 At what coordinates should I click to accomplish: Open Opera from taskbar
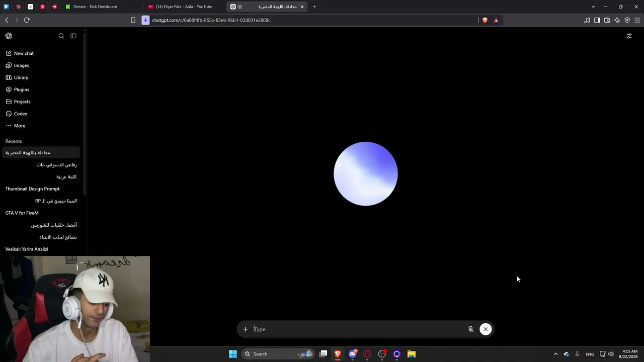pyautogui.click(x=367, y=354)
